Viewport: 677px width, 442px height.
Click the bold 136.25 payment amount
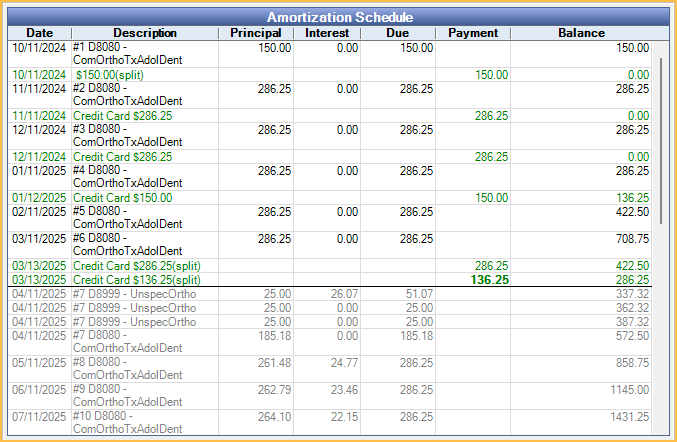pos(489,280)
